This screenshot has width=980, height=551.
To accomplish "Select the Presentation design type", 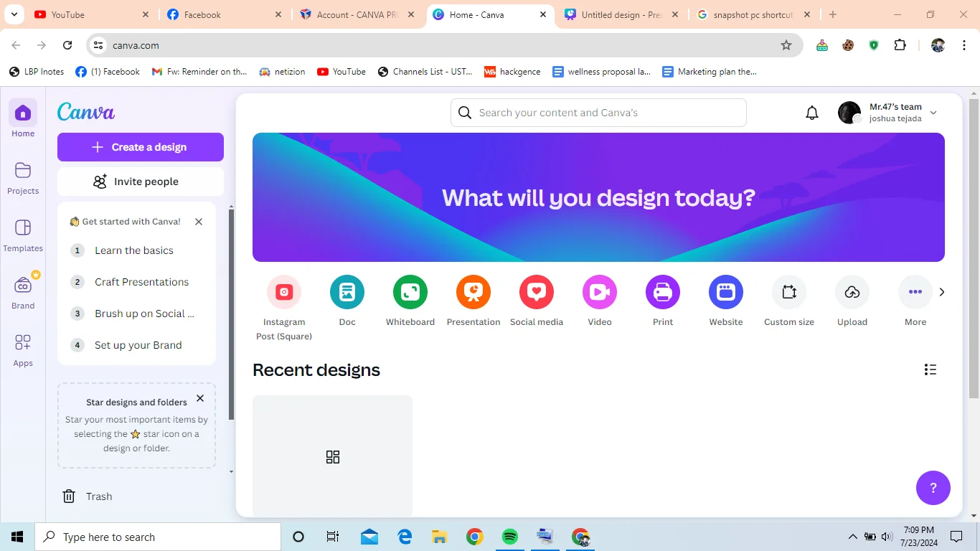I will [473, 292].
